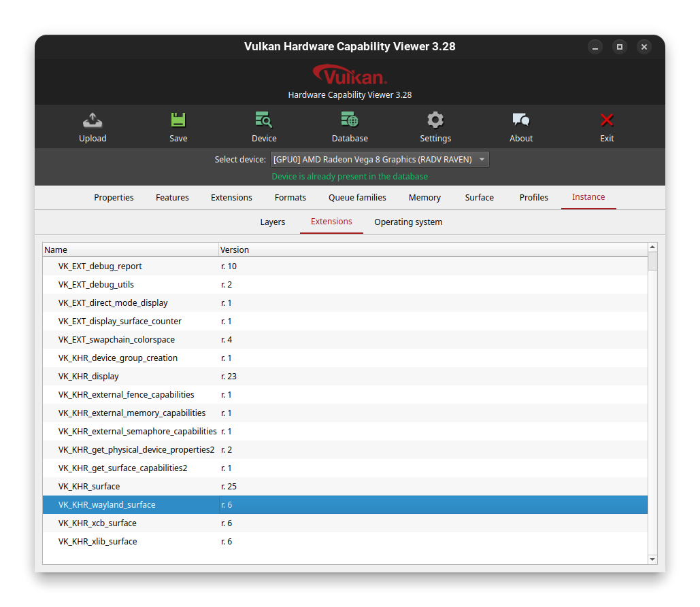This screenshot has width=700, height=607.
Task: Open the Profiles tab
Action: click(533, 197)
